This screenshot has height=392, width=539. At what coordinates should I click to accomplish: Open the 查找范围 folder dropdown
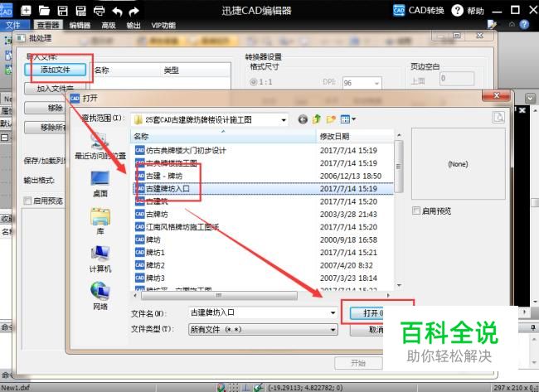[284, 120]
